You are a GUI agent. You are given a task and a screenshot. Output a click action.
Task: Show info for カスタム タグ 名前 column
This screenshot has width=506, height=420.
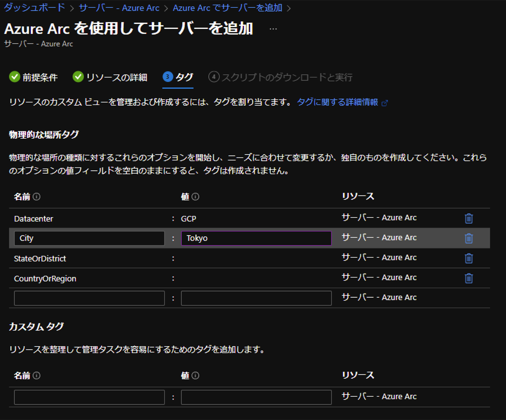click(x=37, y=375)
